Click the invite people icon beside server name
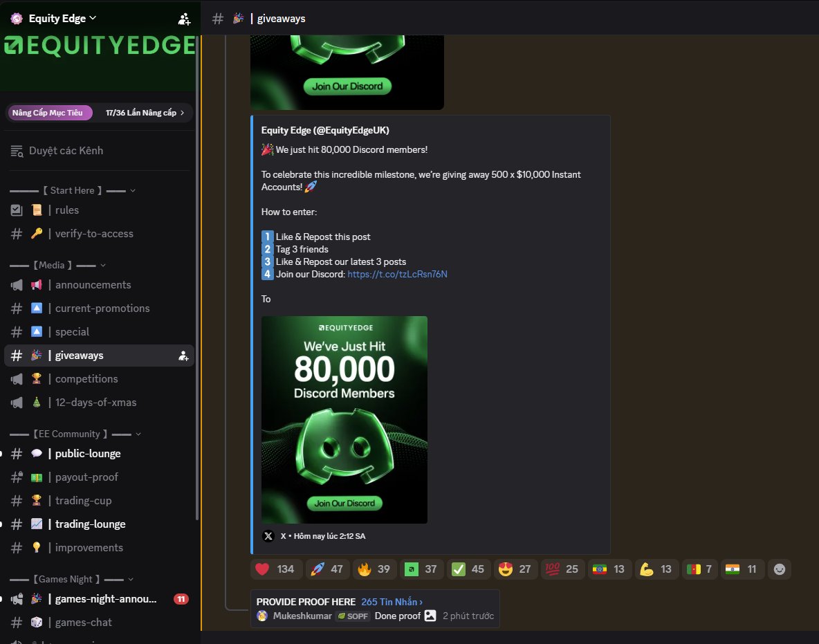This screenshot has height=644, width=819. click(184, 19)
